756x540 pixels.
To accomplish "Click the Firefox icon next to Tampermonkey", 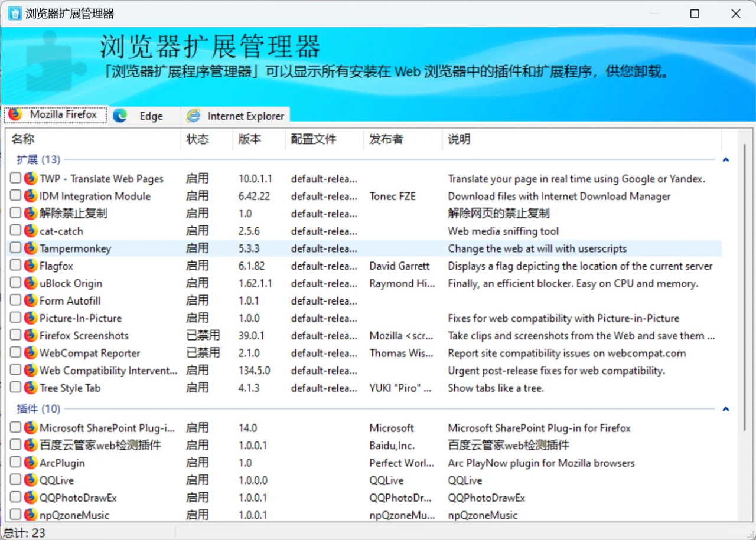I will (30, 248).
